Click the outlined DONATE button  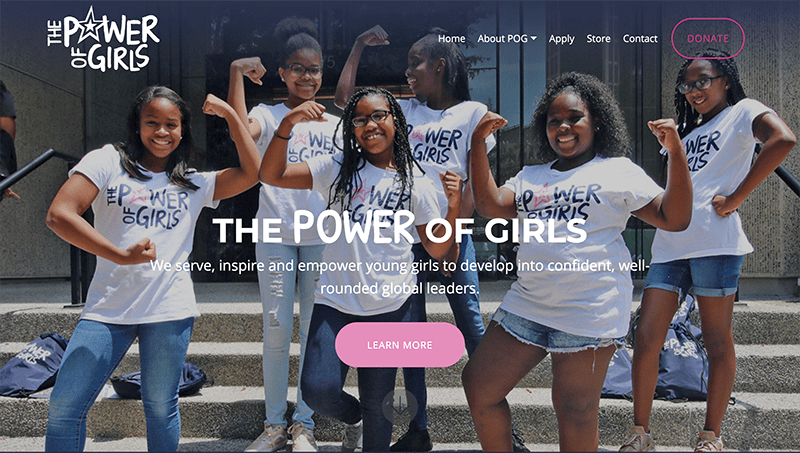coord(708,38)
